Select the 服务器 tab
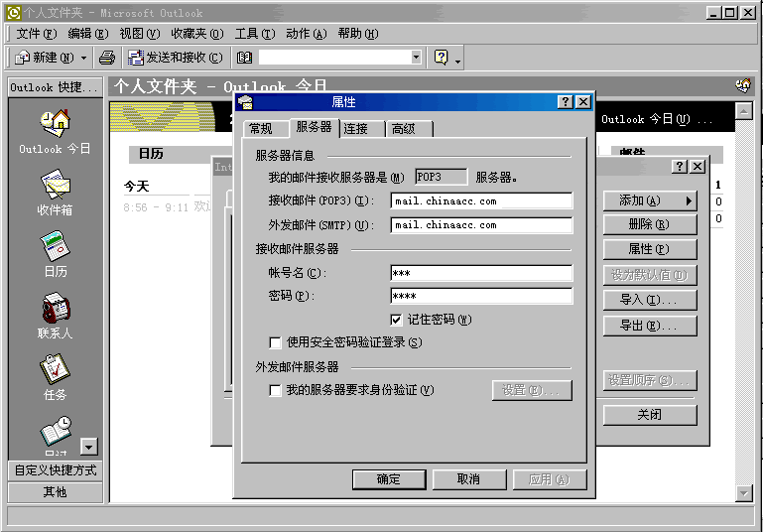 (x=314, y=127)
